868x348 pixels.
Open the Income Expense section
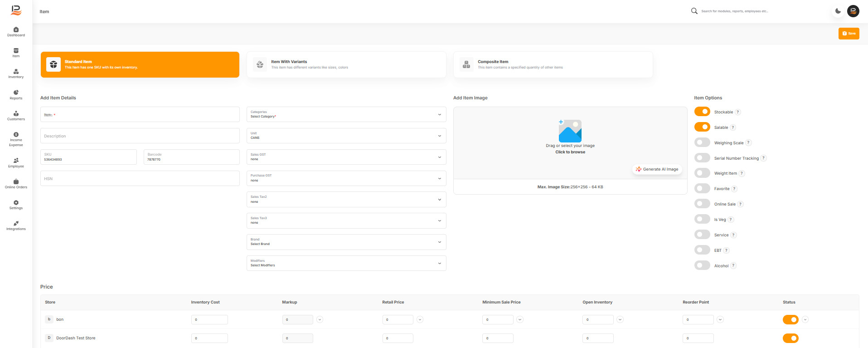click(16, 139)
